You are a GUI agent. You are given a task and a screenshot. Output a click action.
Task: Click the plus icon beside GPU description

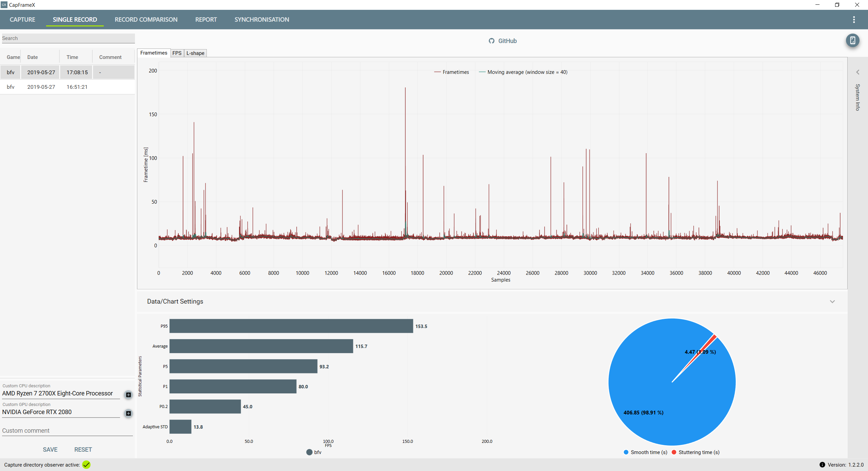pos(129,413)
